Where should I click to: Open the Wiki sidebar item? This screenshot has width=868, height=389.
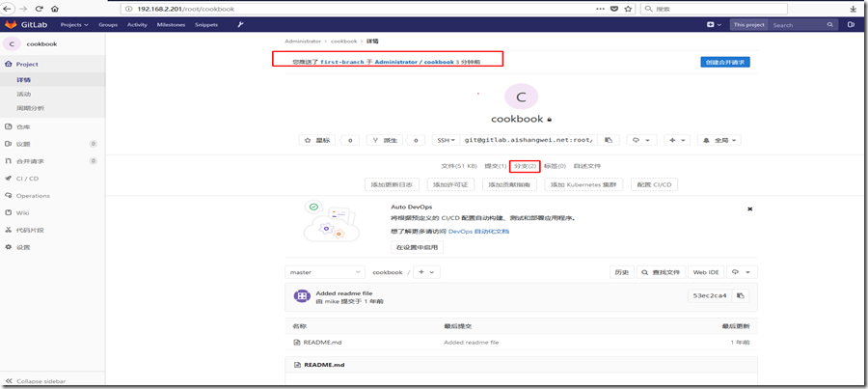coord(22,212)
